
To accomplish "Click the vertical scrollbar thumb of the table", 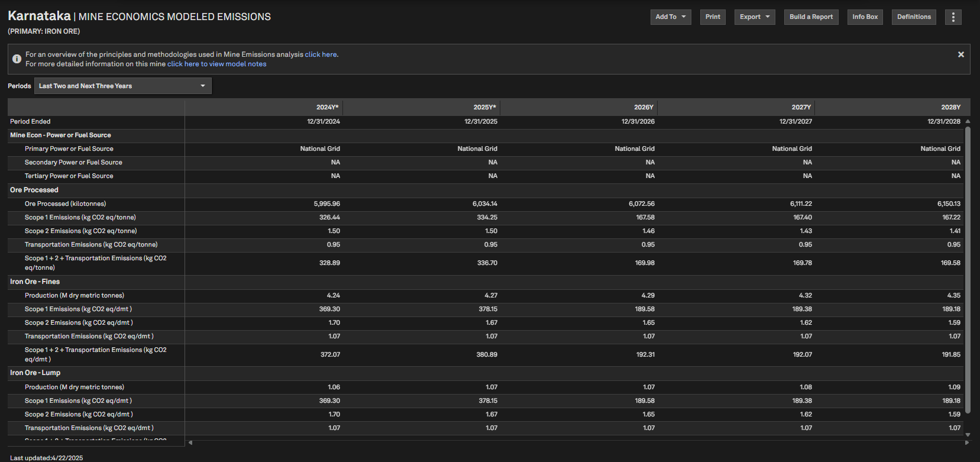I will point(968,270).
